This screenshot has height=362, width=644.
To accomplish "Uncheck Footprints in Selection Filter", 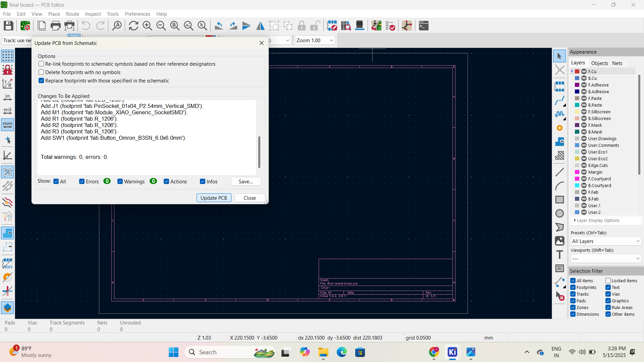I will (x=573, y=287).
